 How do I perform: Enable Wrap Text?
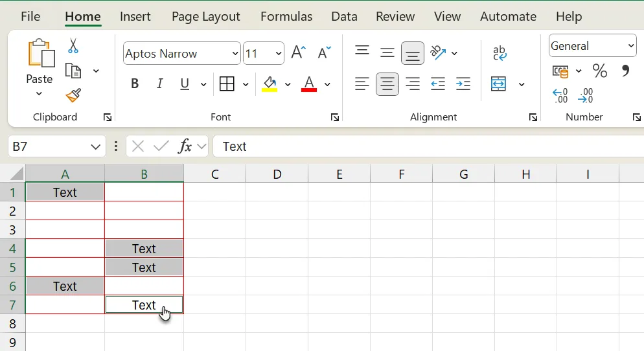coord(500,53)
